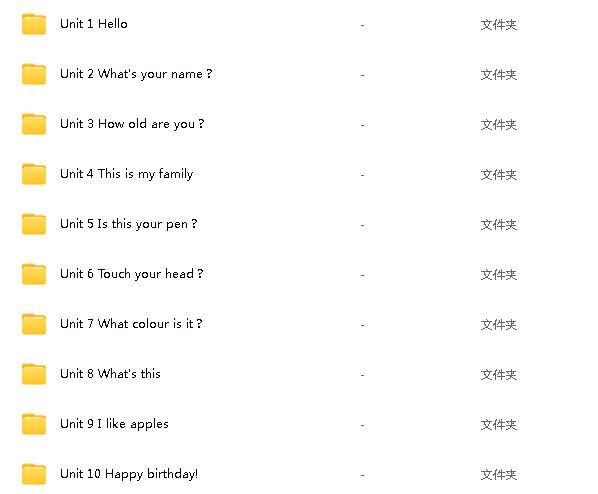Click the "Unit 3 How old are you ?" name
Viewport: 598px width, 494px height.
point(132,124)
